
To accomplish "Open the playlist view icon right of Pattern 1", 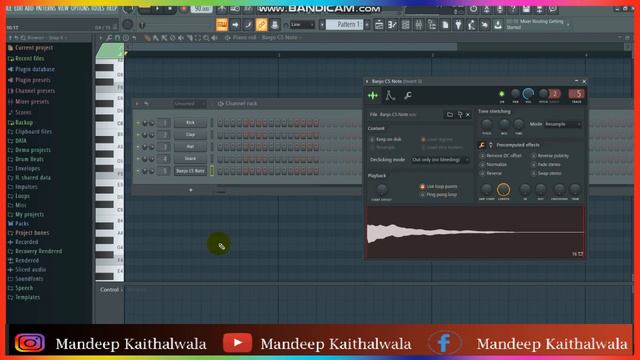I will click(x=379, y=25).
